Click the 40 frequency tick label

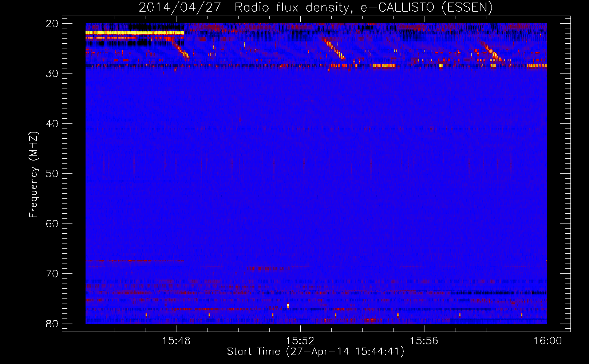[52, 124]
